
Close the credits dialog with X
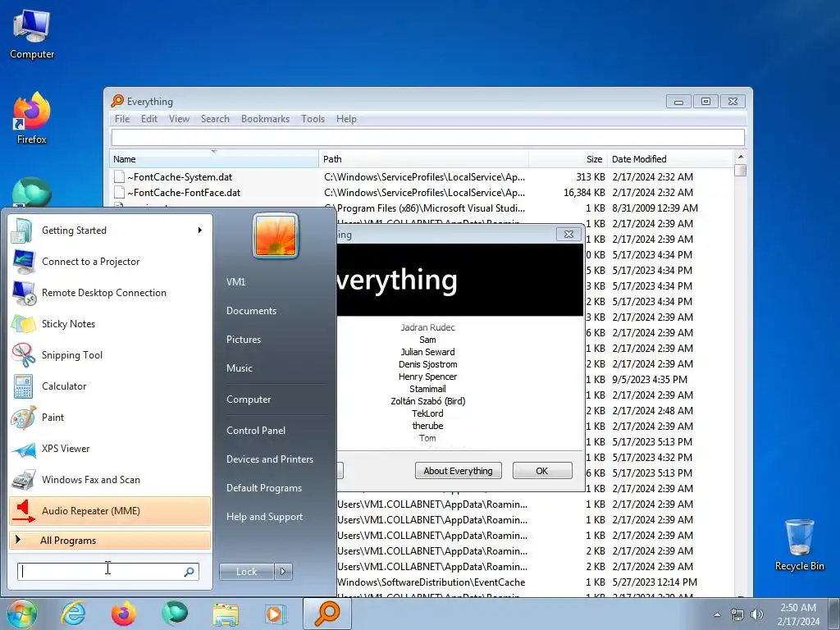(x=569, y=234)
